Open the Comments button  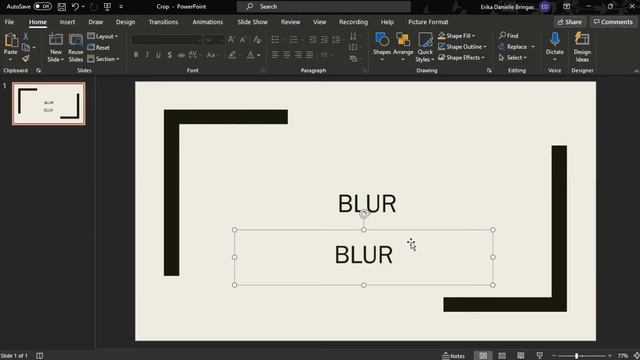(x=613, y=22)
